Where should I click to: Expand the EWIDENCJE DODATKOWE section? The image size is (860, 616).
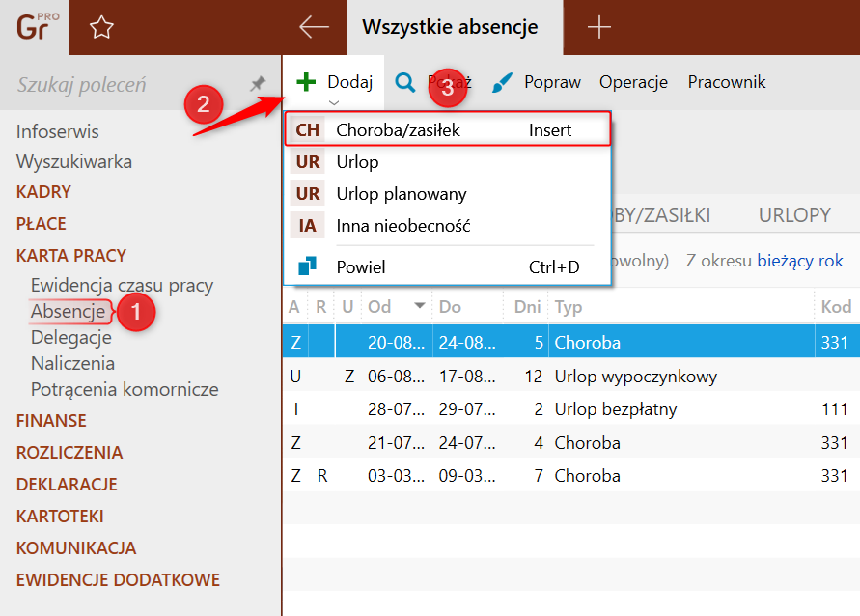coord(118,580)
